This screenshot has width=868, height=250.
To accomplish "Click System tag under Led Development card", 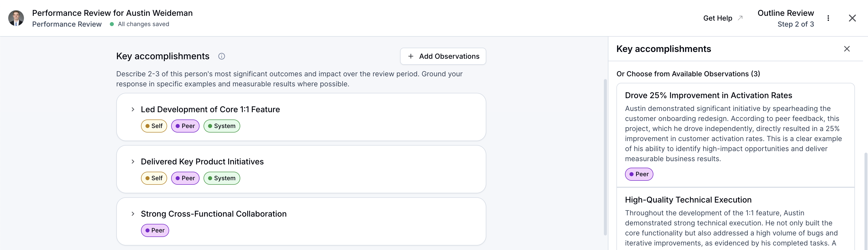I will pyautogui.click(x=222, y=126).
